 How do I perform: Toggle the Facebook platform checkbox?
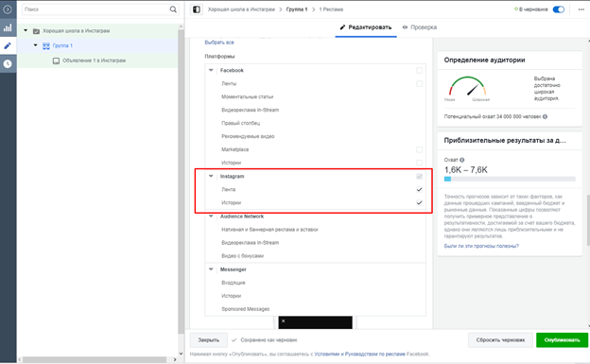pos(419,70)
